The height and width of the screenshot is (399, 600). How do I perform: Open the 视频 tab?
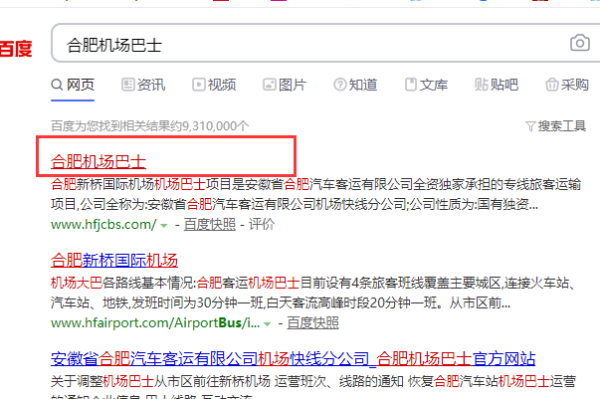214,85
